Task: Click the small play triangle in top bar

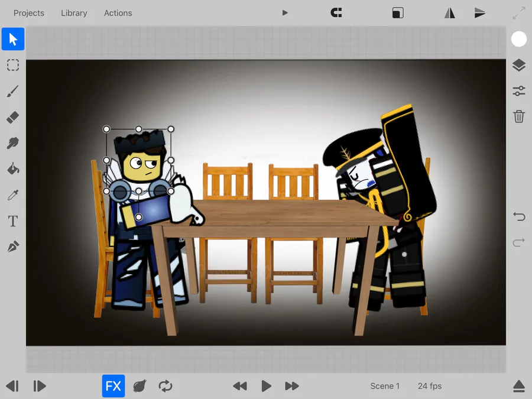Action: (x=285, y=13)
